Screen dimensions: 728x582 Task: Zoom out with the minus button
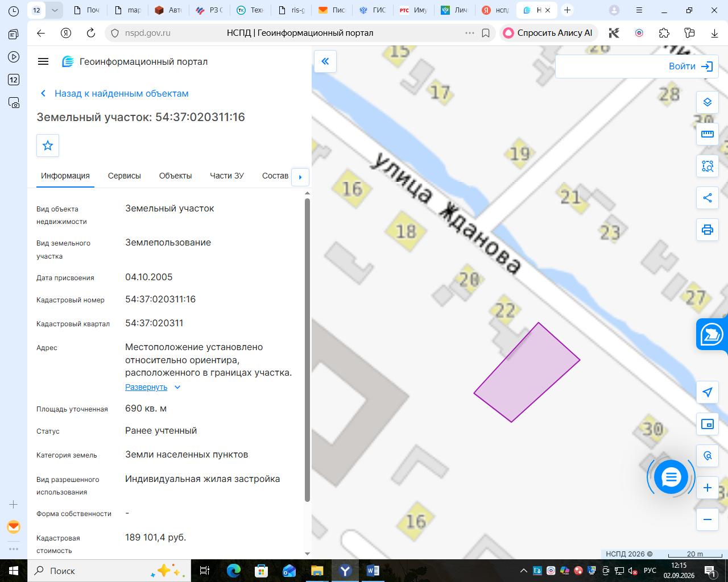point(708,519)
